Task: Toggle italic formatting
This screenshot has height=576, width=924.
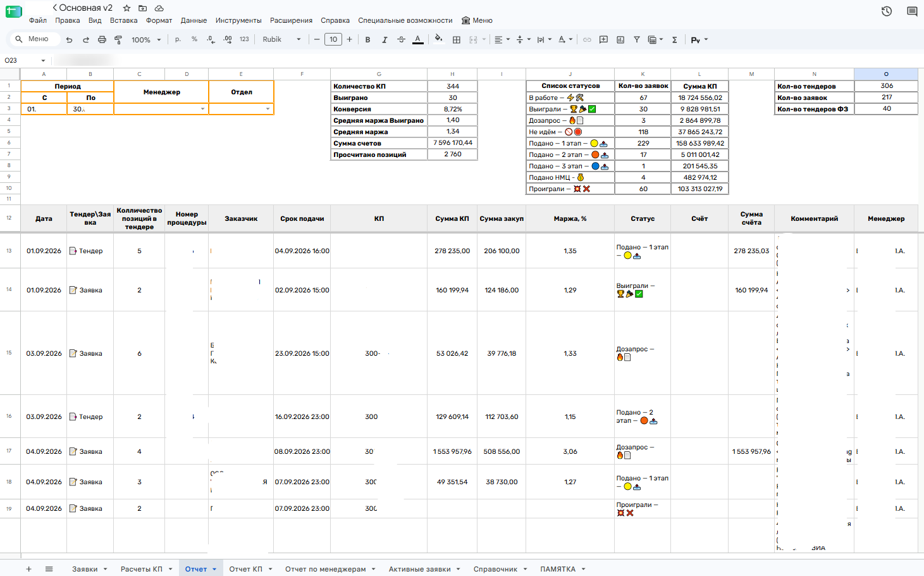Action: tap(384, 39)
